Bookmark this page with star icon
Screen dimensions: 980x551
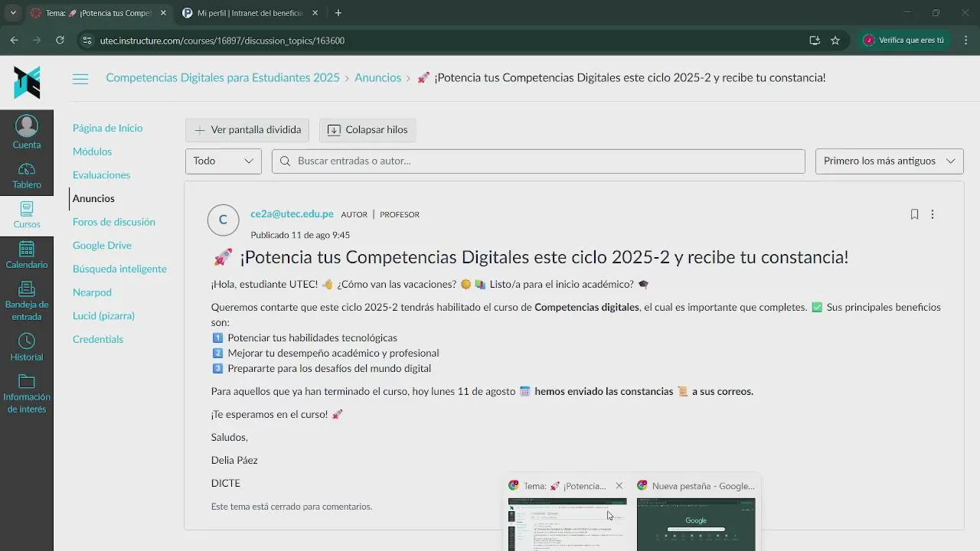(835, 41)
